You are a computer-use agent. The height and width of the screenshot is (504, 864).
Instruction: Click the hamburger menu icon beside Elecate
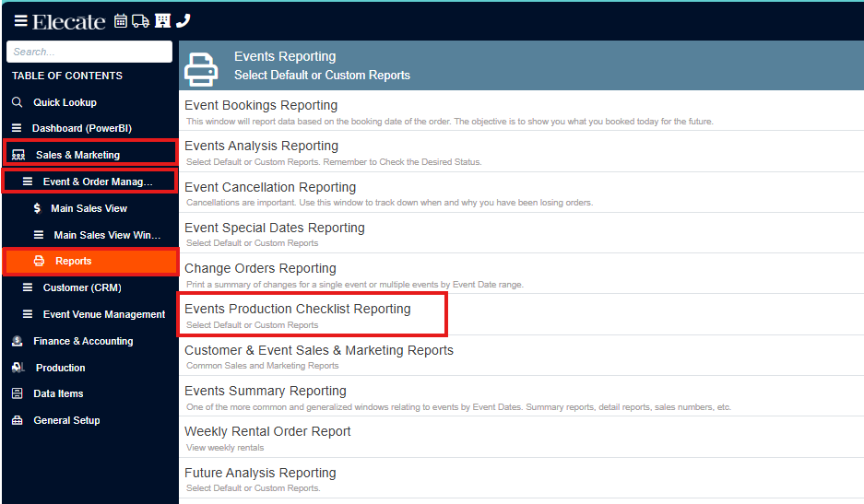pyautogui.click(x=20, y=21)
